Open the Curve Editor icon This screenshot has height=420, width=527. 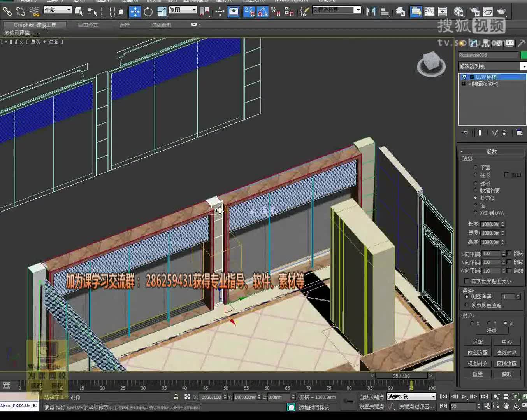pyautogui.click(x=429, y=11)
